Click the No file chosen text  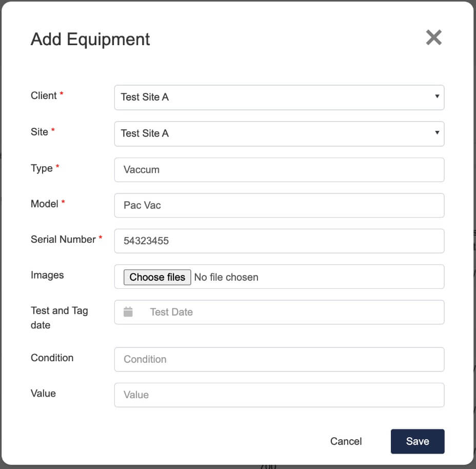pyautogui.click(x=226, y=277)
